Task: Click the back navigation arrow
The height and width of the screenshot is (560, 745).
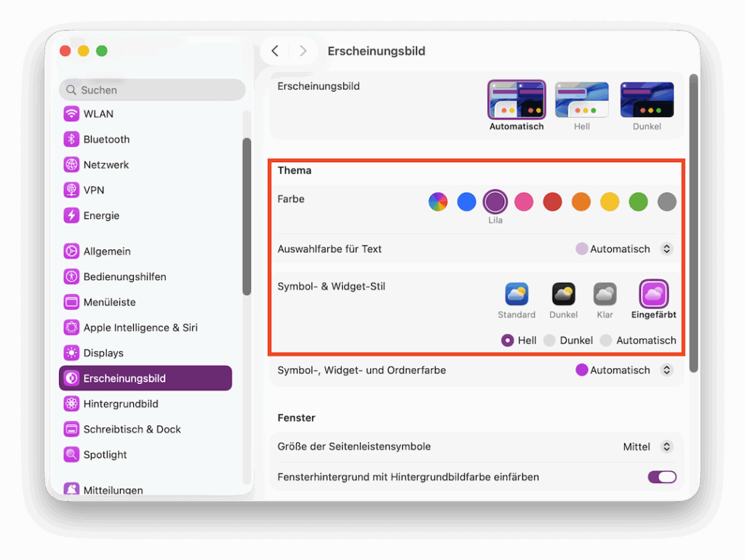Action: click(x=275, y=51)
